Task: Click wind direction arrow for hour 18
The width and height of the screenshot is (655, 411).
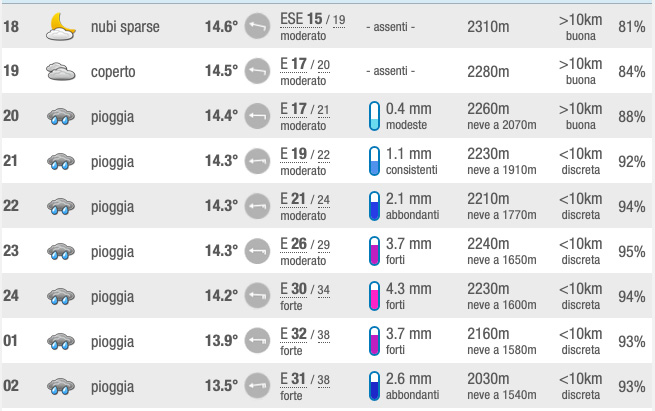Action: pos(257,26)
